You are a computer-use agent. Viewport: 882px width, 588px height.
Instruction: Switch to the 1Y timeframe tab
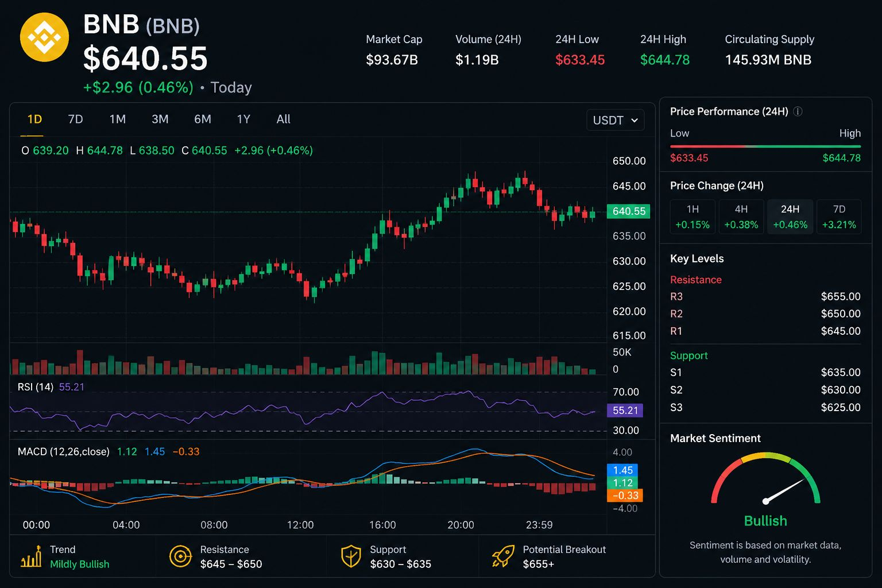coord(243,119)
